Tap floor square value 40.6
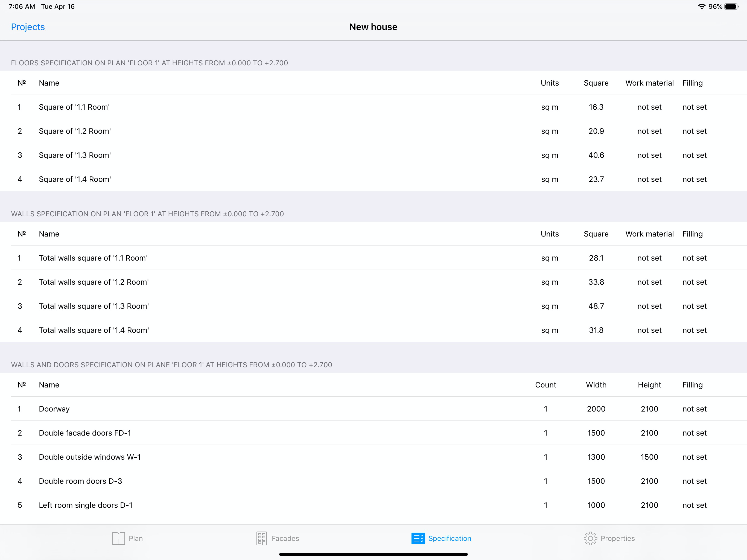 click(596, 155)
